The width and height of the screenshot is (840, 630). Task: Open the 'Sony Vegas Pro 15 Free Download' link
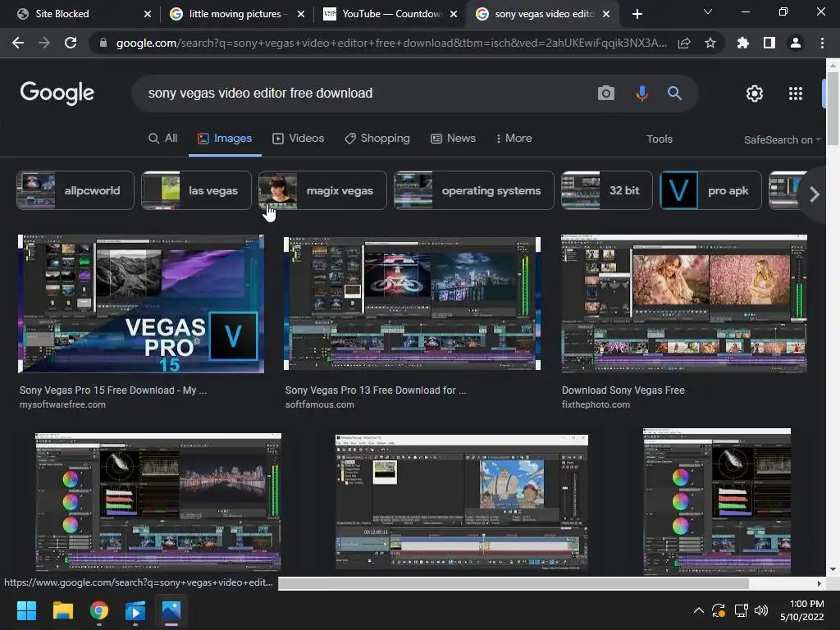coord(113,390)
